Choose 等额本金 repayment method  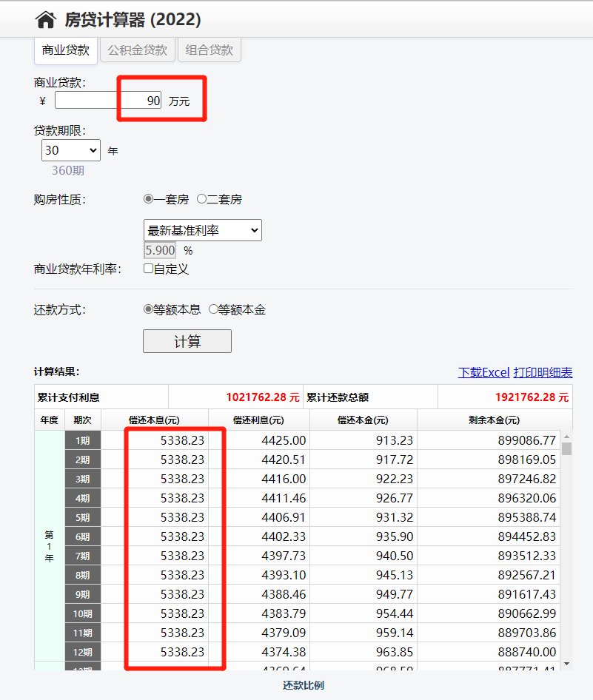point(213,309)
